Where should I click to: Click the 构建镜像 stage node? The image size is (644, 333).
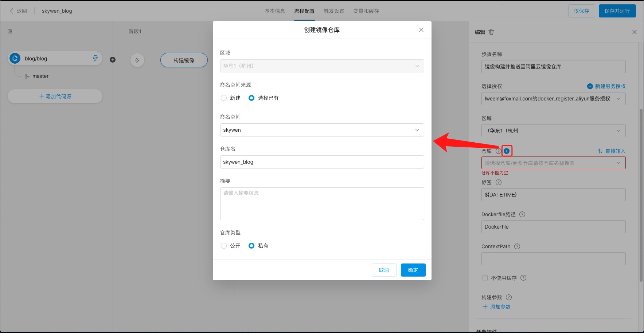pyautogui.click(x=184, y=60)
